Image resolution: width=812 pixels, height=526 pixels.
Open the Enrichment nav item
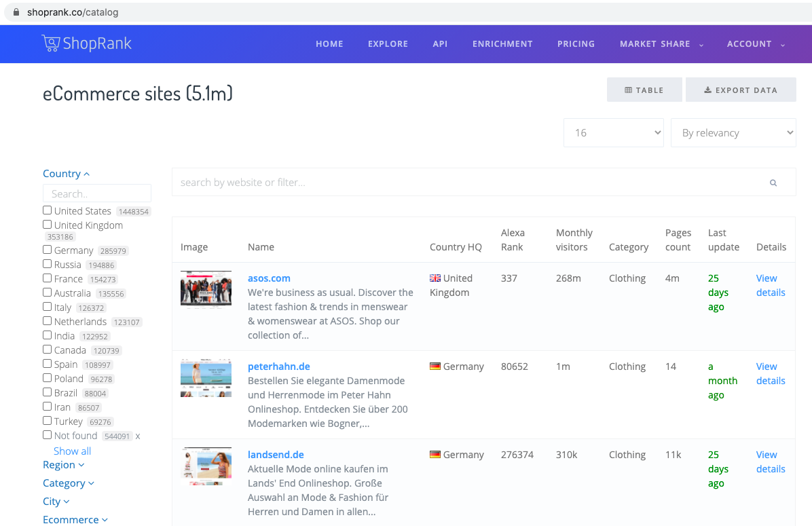click(502, 44)
